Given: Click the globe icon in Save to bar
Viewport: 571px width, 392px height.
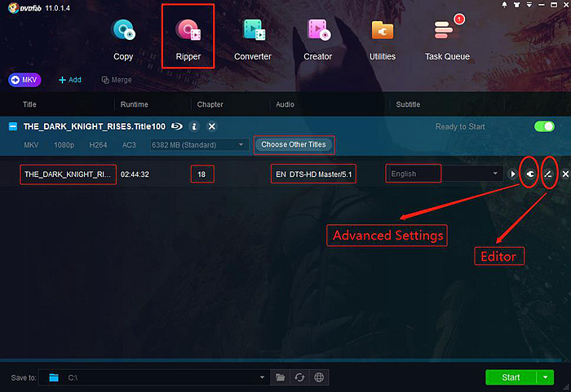Looking at the screenshot, I should click(x=319, y=377).
